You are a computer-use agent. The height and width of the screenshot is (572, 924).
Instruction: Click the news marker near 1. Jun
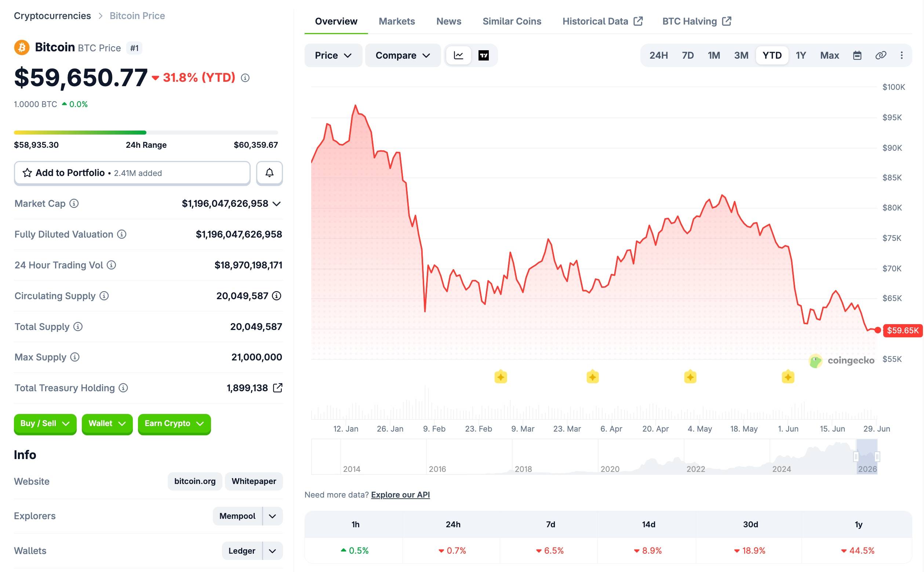[788, 377]
